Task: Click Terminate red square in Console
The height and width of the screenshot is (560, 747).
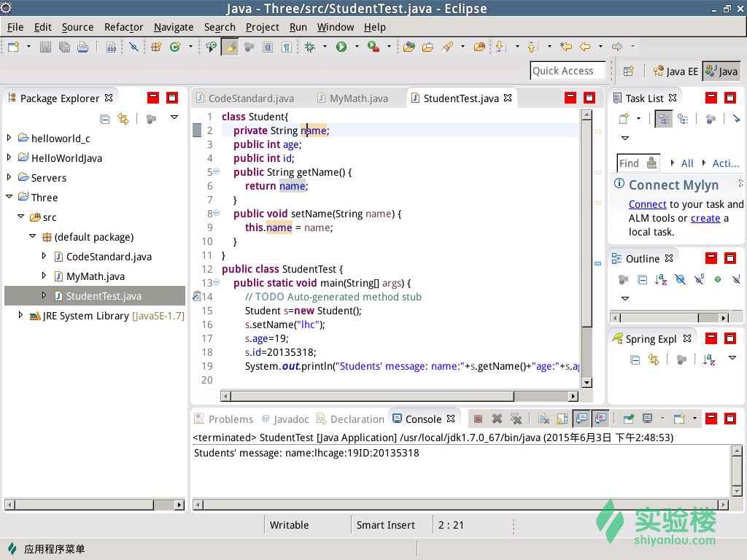Action: [479, 419]
